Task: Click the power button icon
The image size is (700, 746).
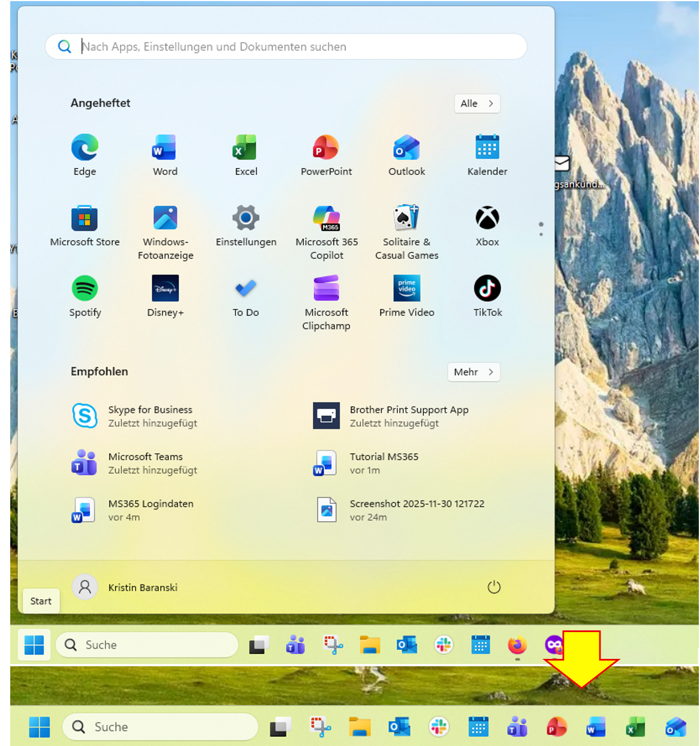Action: (493, 587)
